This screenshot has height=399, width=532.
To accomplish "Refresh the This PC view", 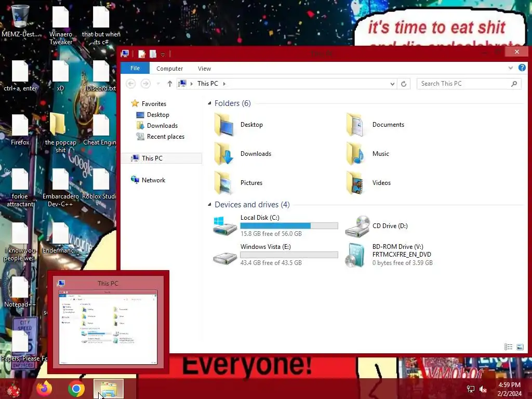I will tap(403, 84).
